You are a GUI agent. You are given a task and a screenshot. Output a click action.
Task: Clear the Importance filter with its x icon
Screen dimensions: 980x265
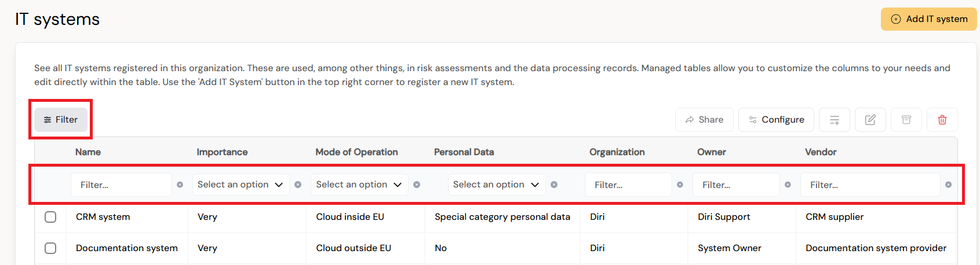point(298,185)
